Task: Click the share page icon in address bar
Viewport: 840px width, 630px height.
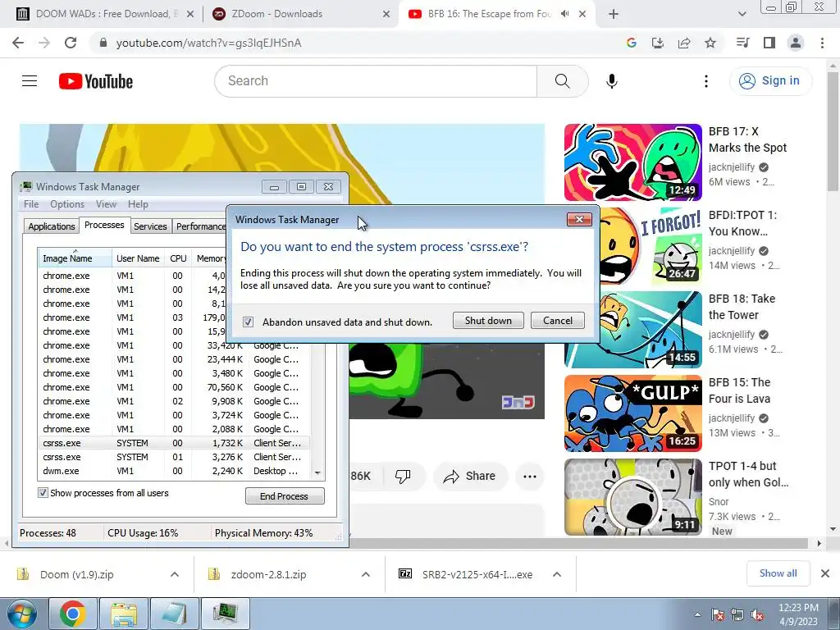Action: click(x=684, y=43)
